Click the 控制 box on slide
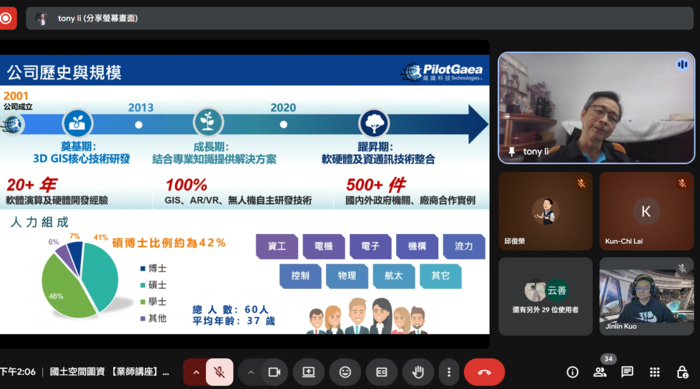The width and height of the screenshot is (700, 389). 300,276
